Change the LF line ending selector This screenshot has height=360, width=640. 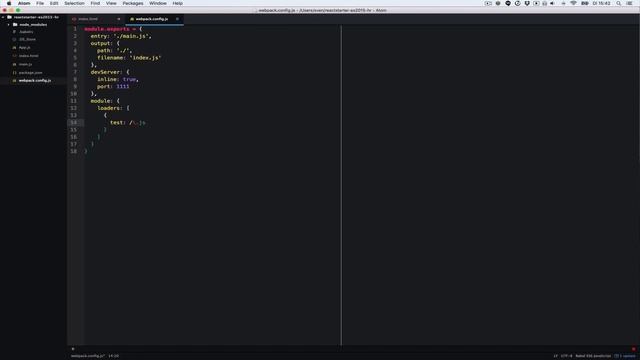[x=556, y=356]
